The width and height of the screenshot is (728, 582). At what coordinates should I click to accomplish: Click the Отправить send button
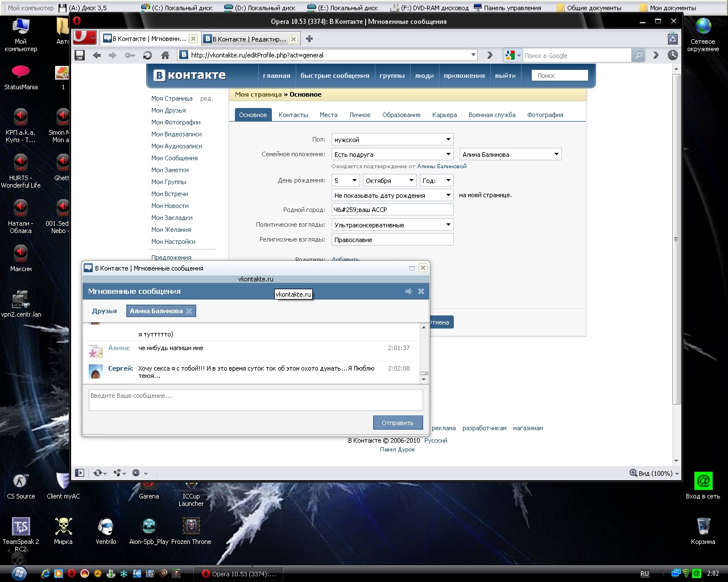(x=398, y=422)
